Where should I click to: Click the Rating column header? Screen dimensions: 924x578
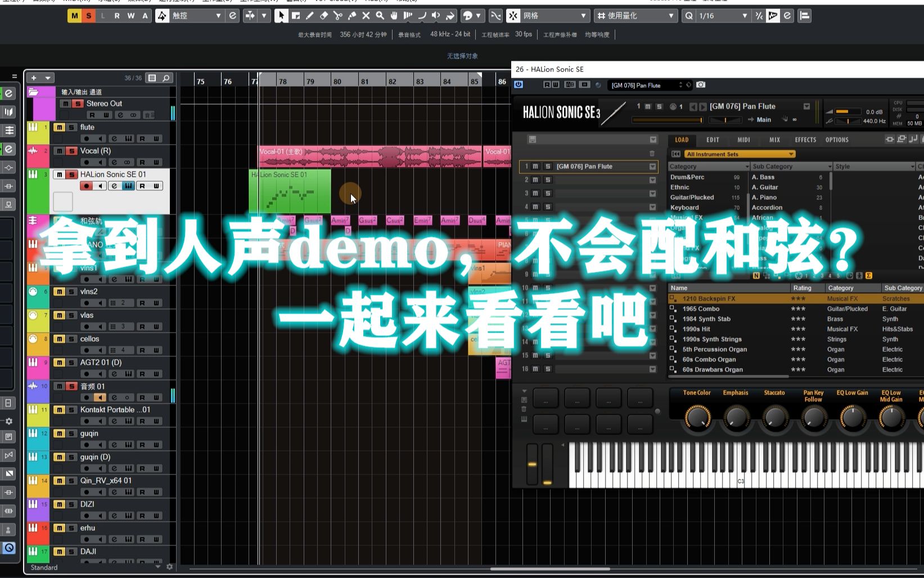click(x=808, y=288)
